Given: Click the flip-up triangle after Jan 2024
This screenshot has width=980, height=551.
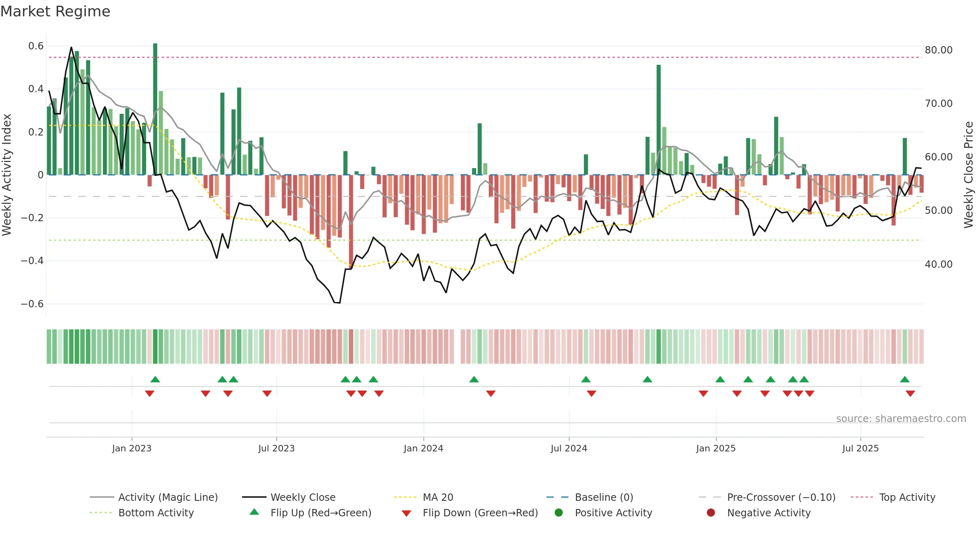Looking at the screenshot, I should (x=474, y=379).
